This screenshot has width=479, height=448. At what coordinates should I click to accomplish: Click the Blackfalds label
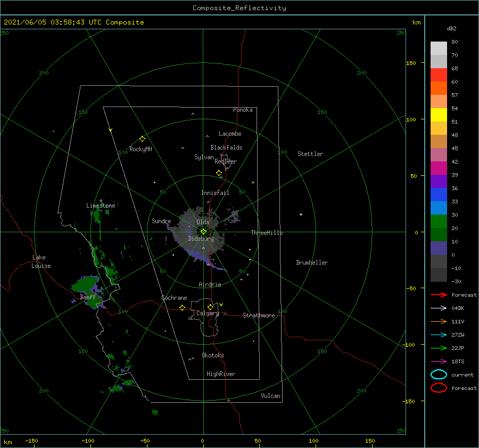click(x=226, y=148)
